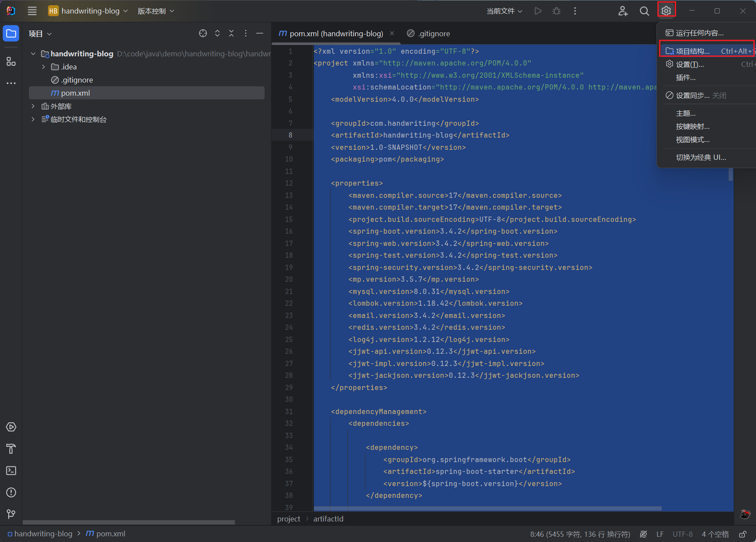Expand the 外部库 node
Viewport: 756px width, 542px height.
pyautogui.click(x=33, y=107)
